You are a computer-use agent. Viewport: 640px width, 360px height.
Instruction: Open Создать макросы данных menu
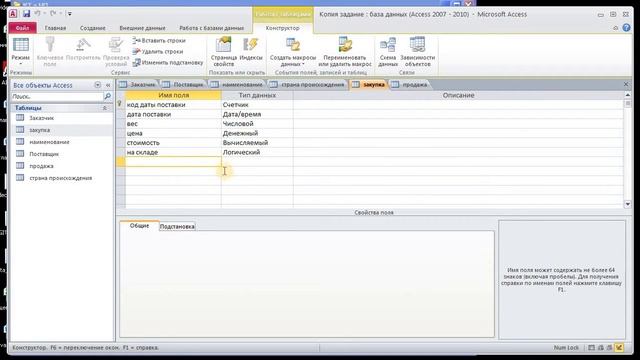[293, 51]
